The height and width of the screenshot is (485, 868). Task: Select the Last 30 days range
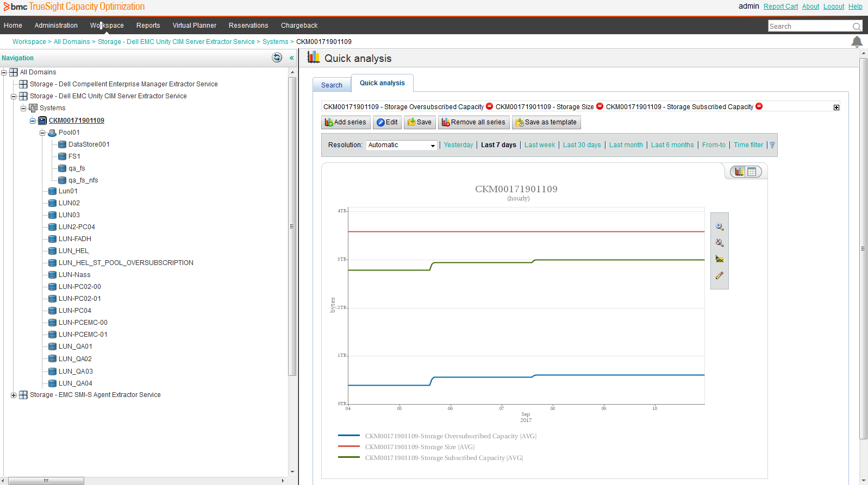[582, 145]
